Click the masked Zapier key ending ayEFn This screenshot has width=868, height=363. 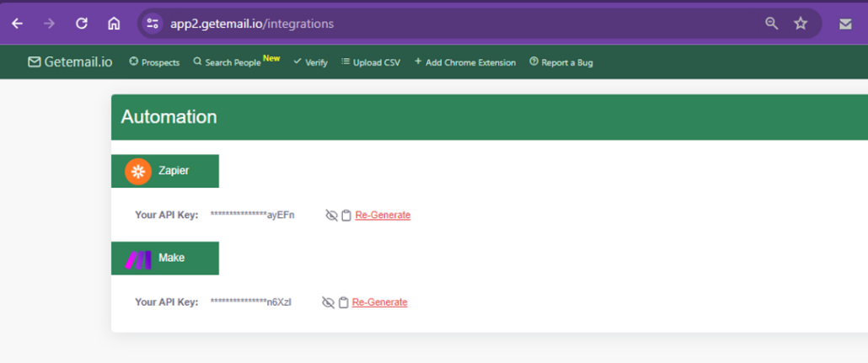click(253, 215)
